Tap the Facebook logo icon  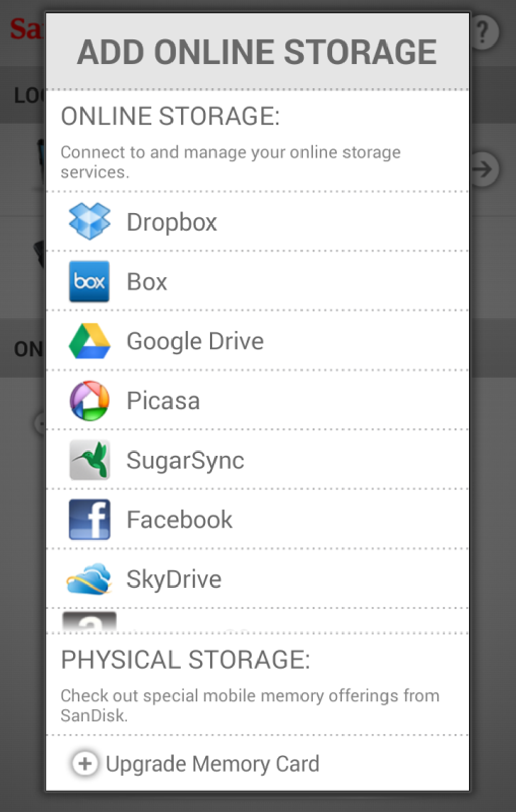pyautogui.click(x=90, y=519)
